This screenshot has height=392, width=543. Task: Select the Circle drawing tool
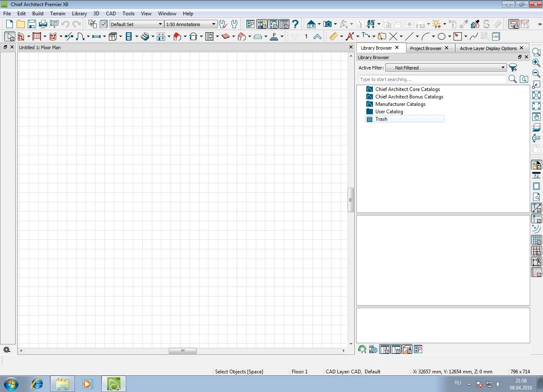(x=442, y=36)
